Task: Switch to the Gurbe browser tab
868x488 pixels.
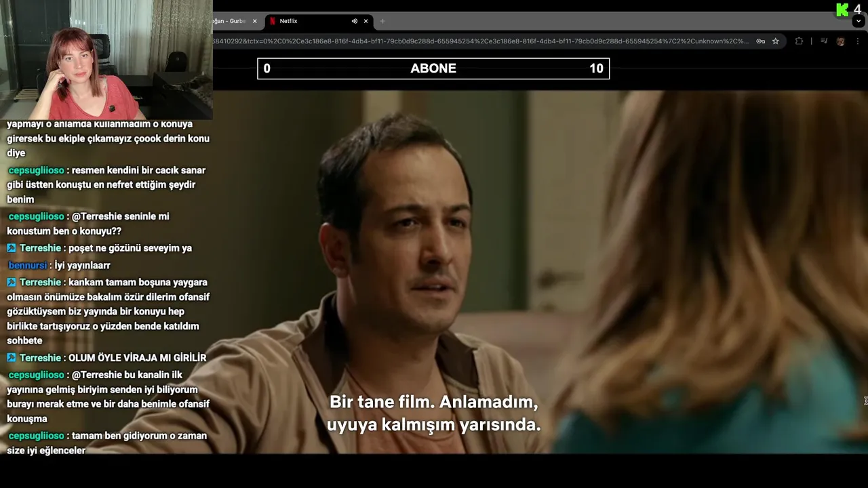Action: tap(233, 21)
